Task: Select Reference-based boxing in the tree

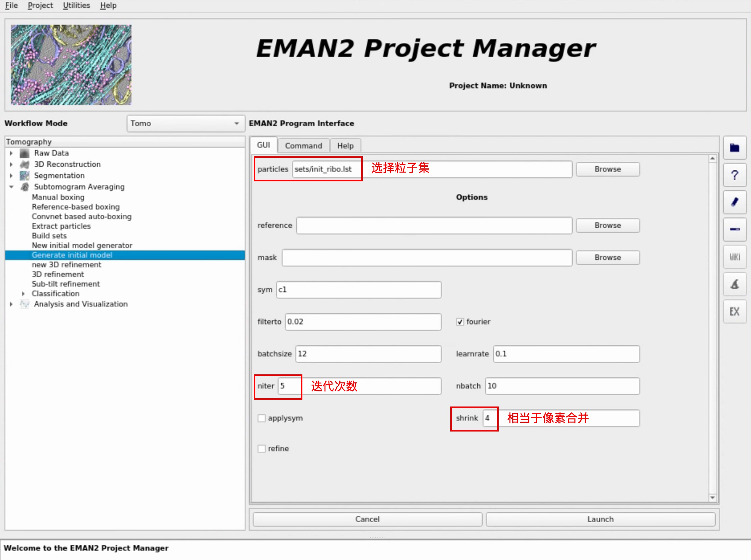Action: coord(76,207)
